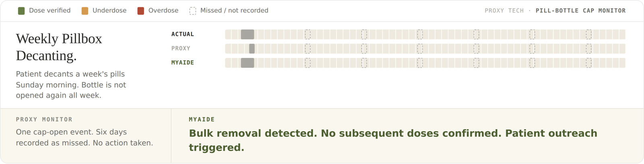Screen dimensions: 644x164
Task: Click the red Overdose legend swatch
Action: tap(140, 11)
